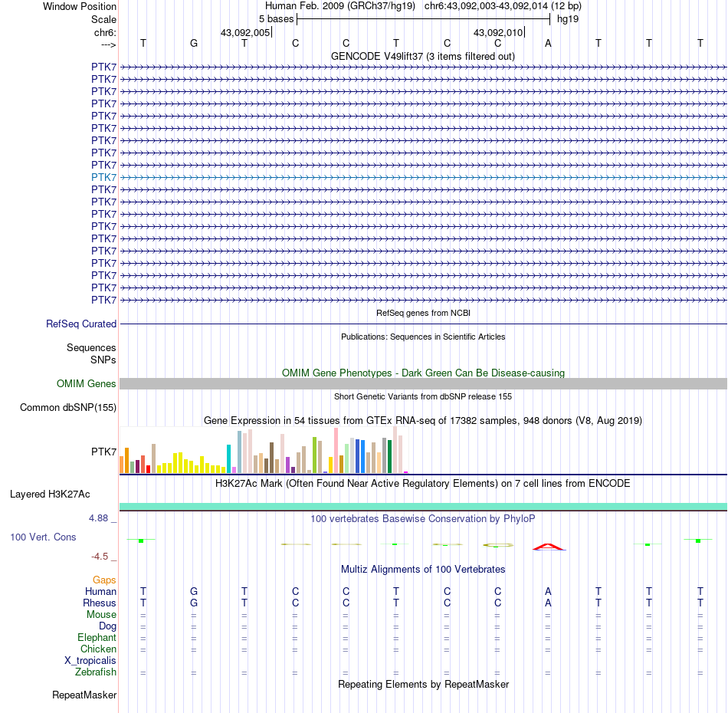Click the Common dbSNP(155) label
Image resolution: width=728 pixels, height=713 pixels.
(67, 407)
